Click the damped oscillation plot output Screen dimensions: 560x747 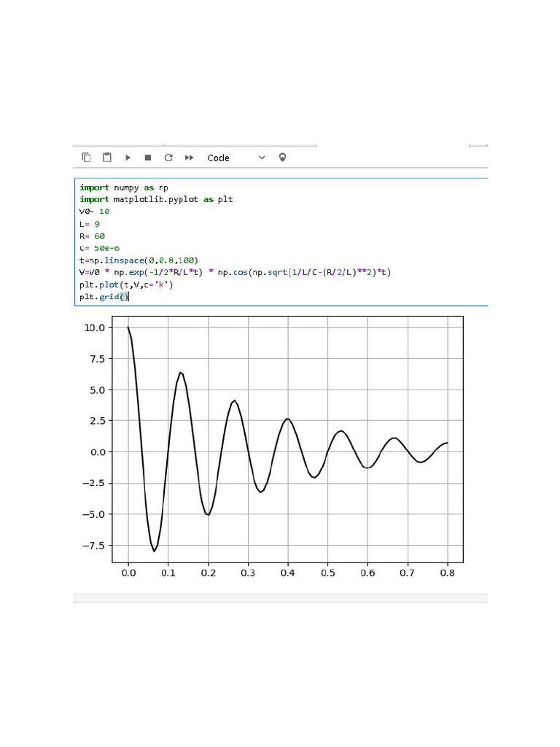pyautogui.click(x=287, y=439)
